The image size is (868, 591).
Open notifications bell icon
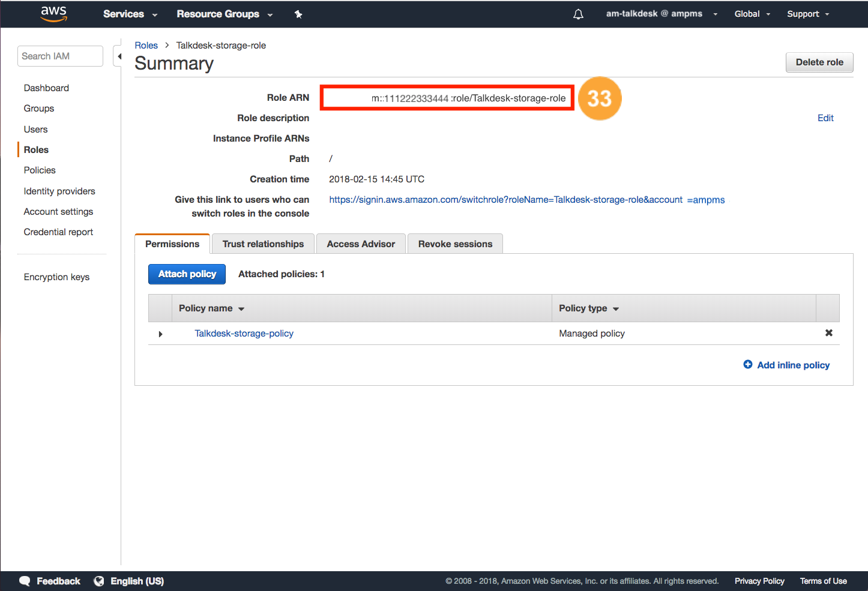578,14
